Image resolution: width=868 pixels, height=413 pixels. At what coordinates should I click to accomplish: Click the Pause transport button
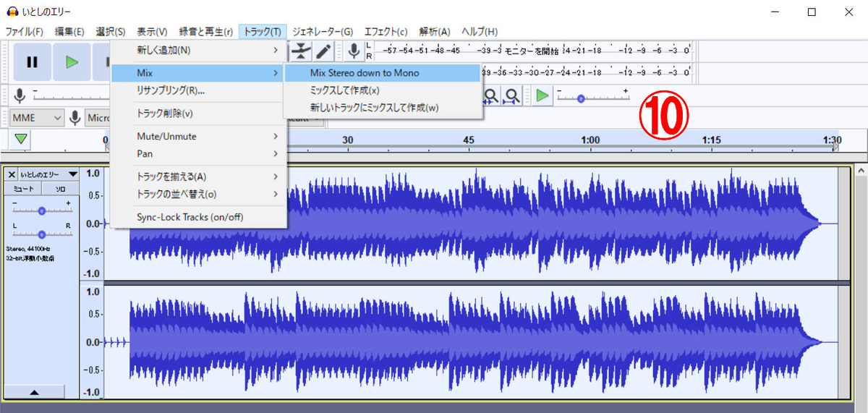click(32, 61)
